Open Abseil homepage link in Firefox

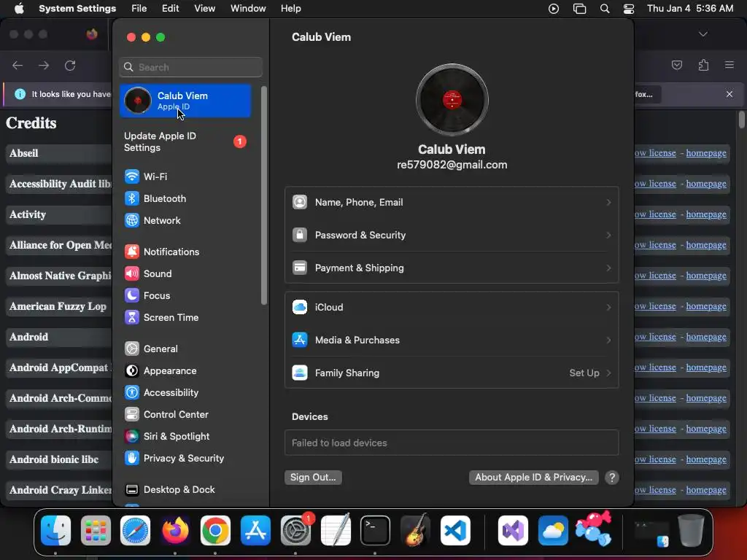[x=706, y=153]
